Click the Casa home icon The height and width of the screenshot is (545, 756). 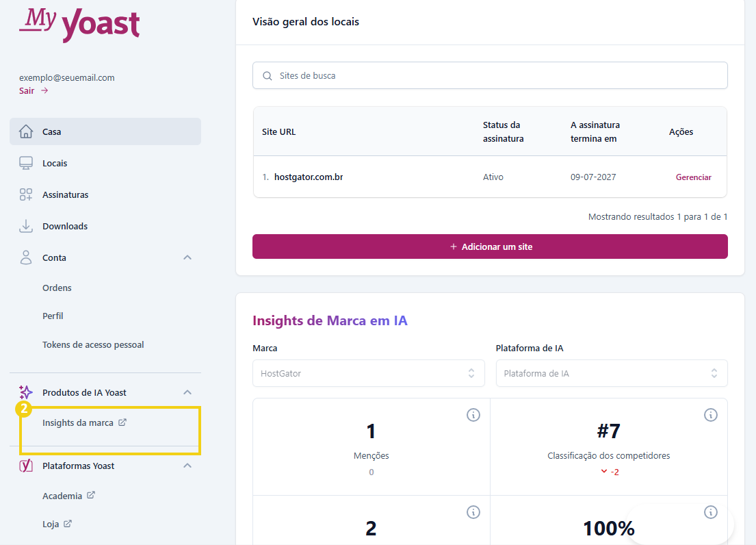tap(26, 131)
